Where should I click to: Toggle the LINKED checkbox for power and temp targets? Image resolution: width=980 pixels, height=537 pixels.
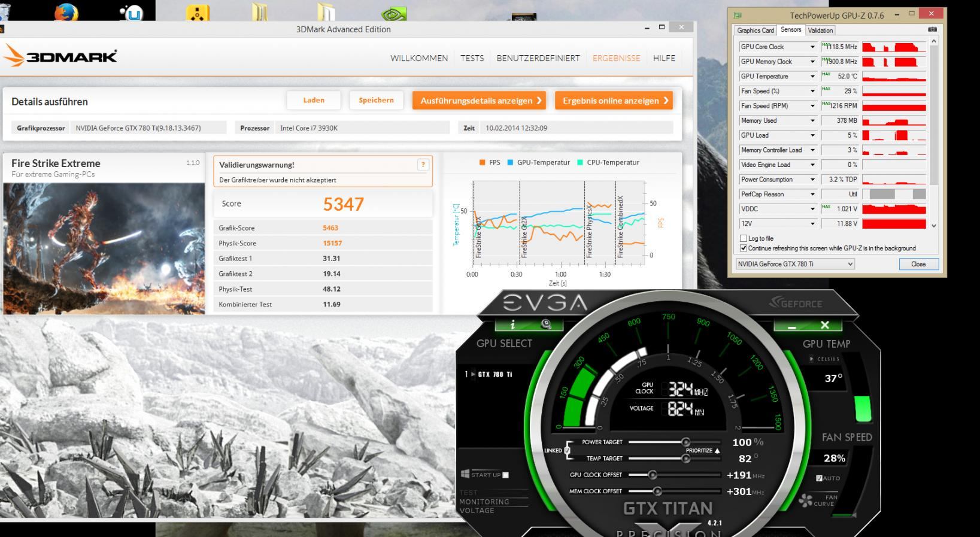pos(567,450)
